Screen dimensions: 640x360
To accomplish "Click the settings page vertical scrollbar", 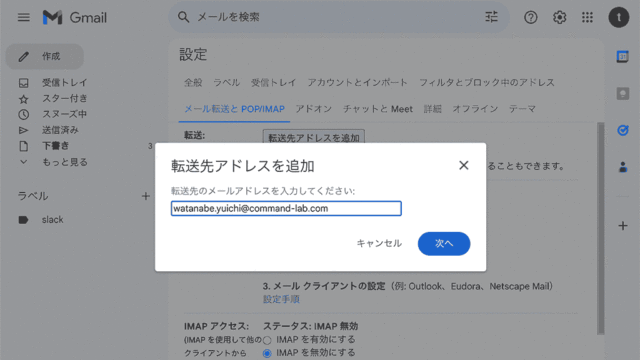I will [600, 229].
